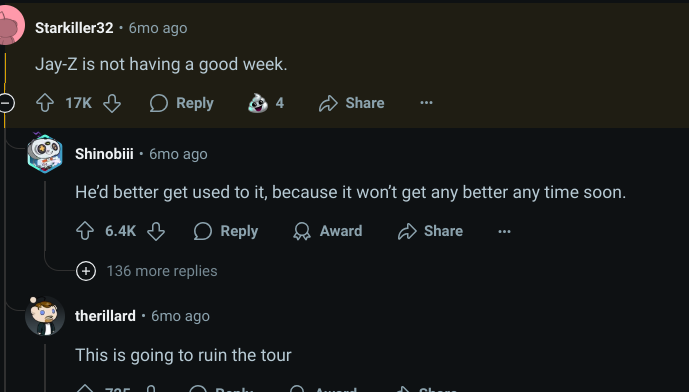
Task: Upvote Shinobiii's comment
Action: [x=85, y=231]
